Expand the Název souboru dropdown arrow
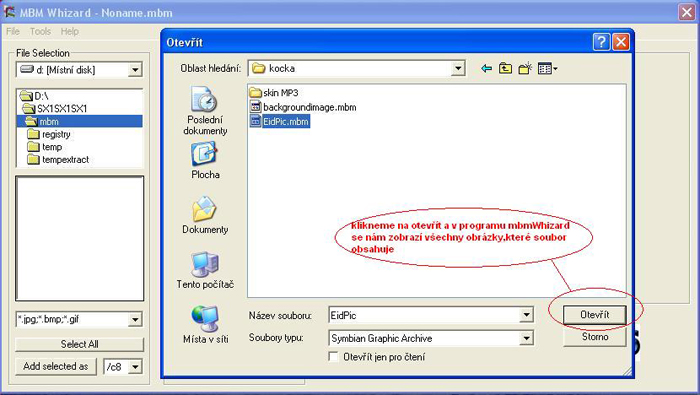Viewport: 700px width, 395px height. 526,315
